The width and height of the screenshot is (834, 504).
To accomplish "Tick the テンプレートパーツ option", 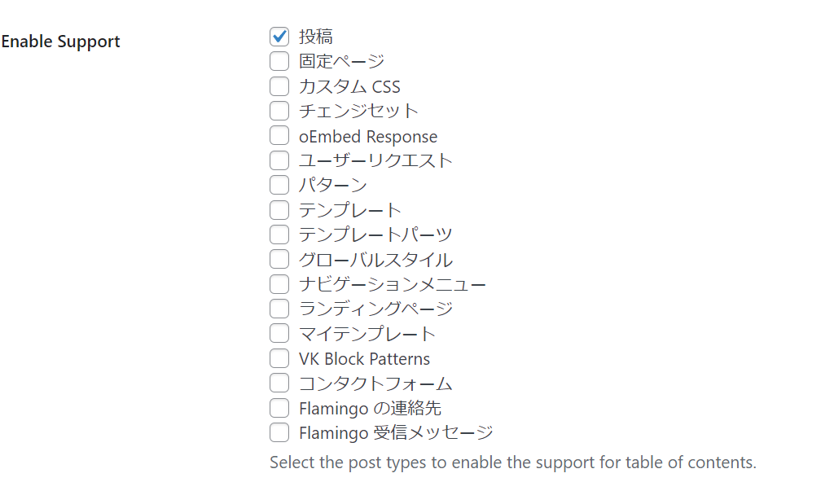I will pos(279,234).
